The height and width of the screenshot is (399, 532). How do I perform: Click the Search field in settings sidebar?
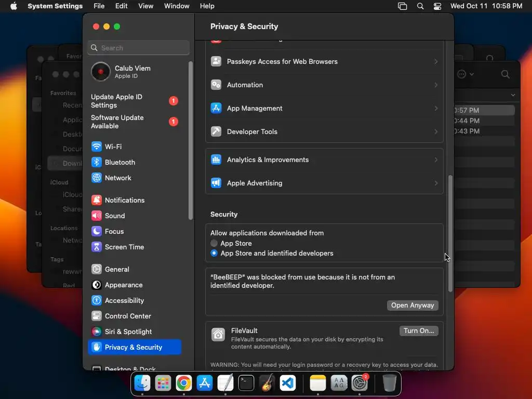click(138, 48)
